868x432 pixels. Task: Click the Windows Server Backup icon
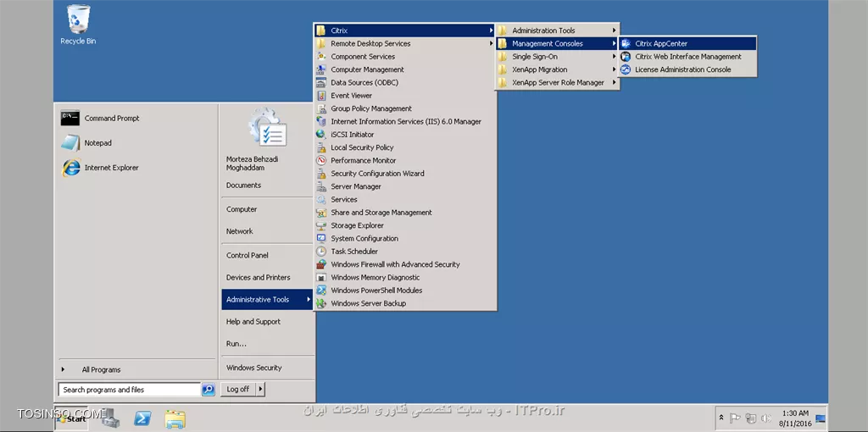[x=321, y=304]
